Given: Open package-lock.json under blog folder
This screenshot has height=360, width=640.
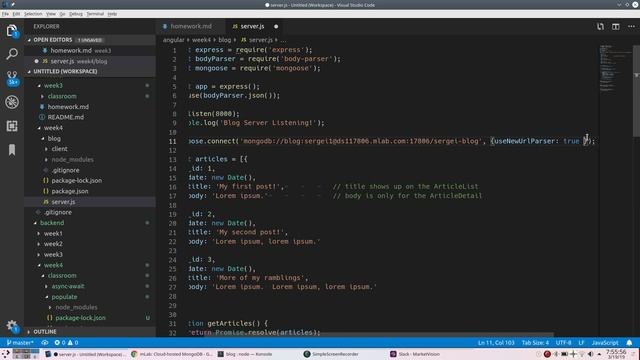Looking at the screenshot, I should [x=76, y=180].
